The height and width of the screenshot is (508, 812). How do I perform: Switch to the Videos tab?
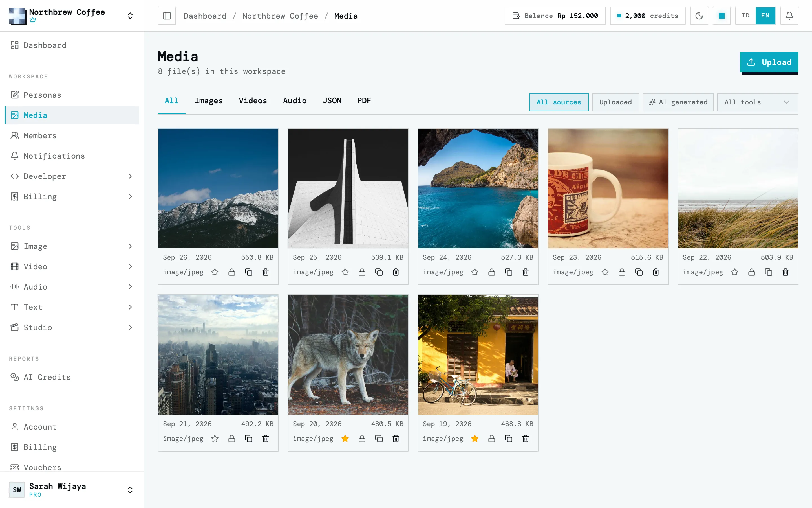(253, 101)
